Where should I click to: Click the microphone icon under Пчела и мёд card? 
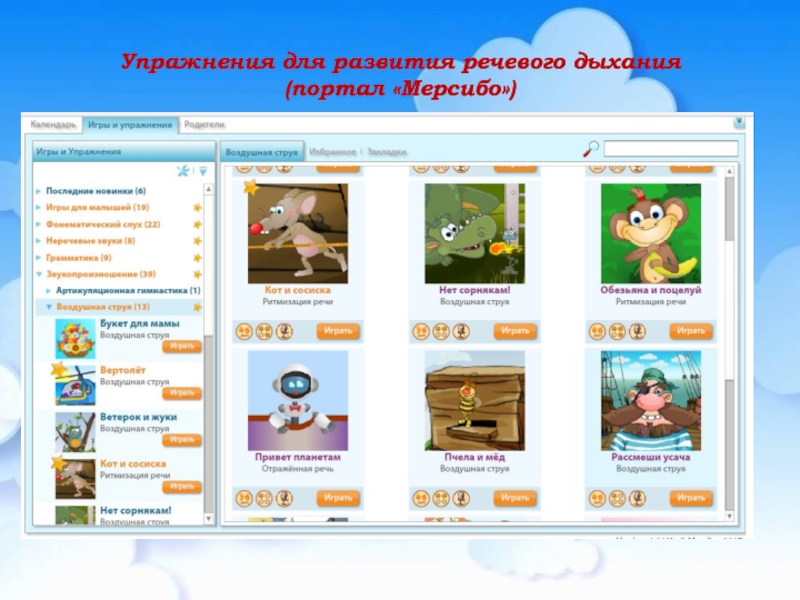point(461,498)
